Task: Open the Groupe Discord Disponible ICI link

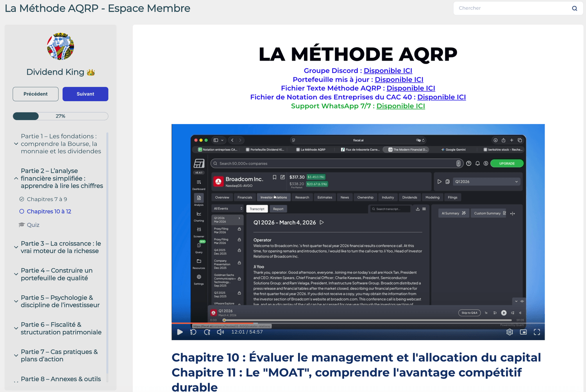Action: point(388,71)
